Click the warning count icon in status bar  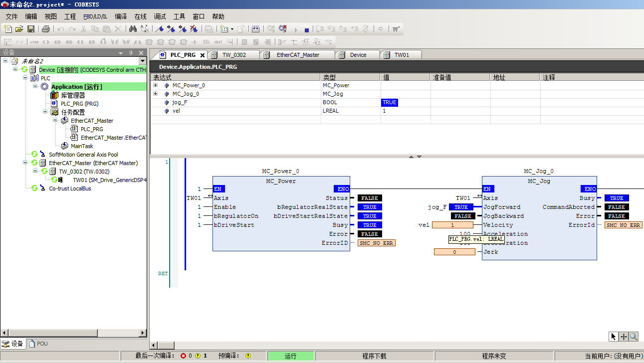tap(198, 356)
